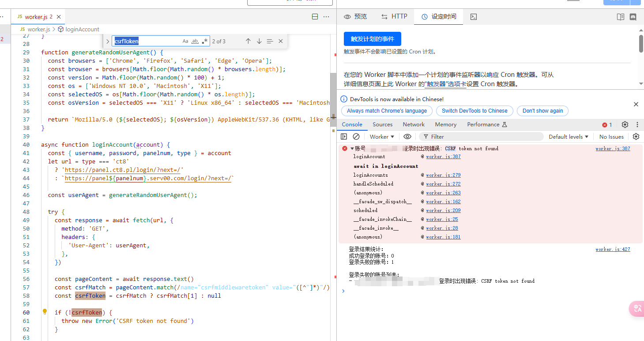Clear the console icon
Image resolution: width=644 pixels, height=341 pixels.
pos(356,136)
